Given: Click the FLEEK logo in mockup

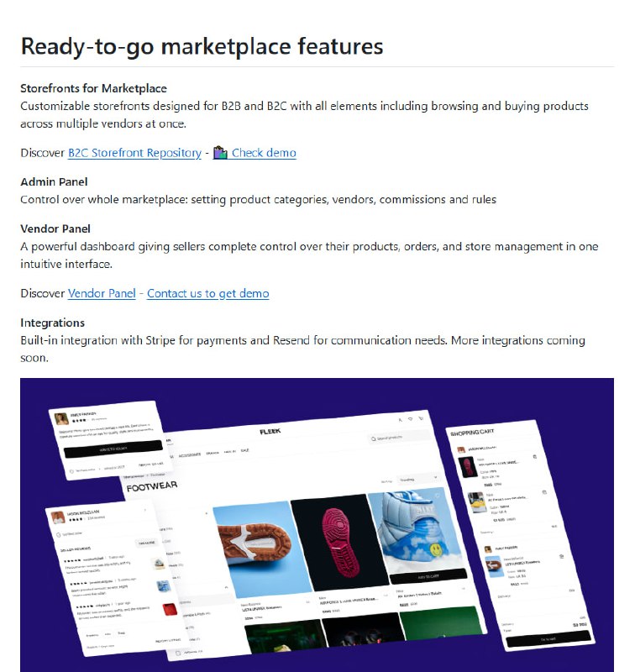Looking at the screenshot, I should pos(270,432).
